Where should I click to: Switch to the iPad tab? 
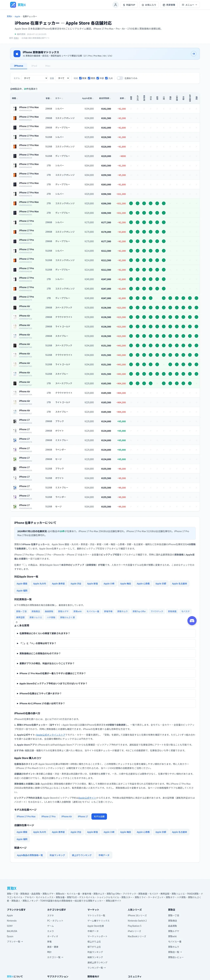pyautogui.click(x=34, y=66)
